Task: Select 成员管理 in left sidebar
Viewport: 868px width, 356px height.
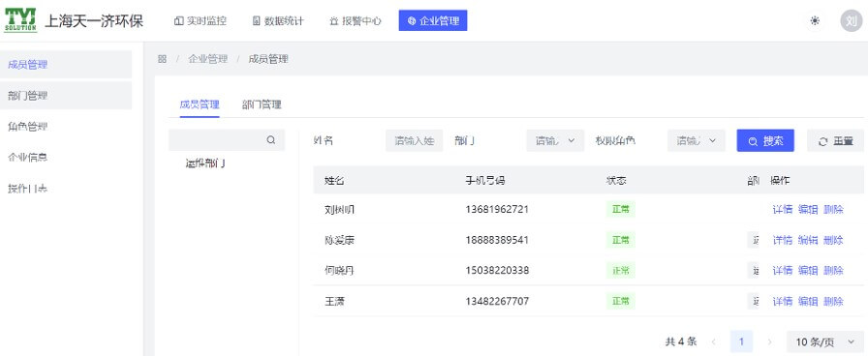Action: tap(66, 64)
